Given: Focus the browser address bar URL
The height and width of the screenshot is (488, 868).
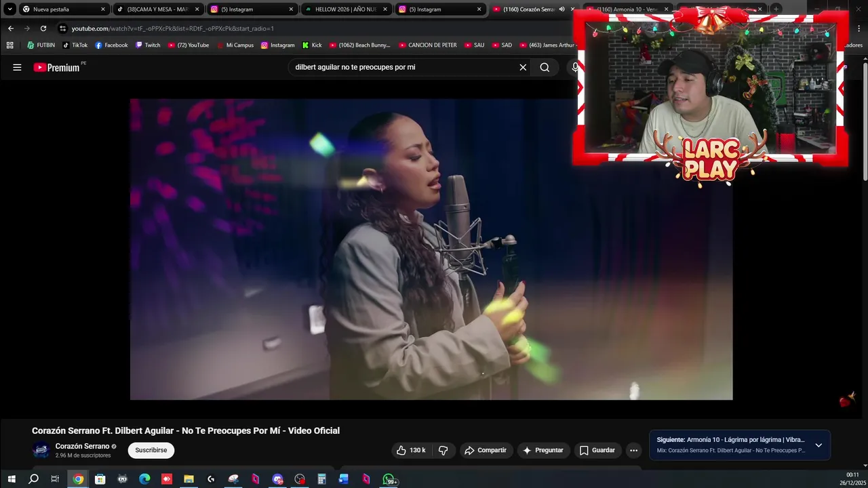Looking at the screenshot, I should point(173,28).
